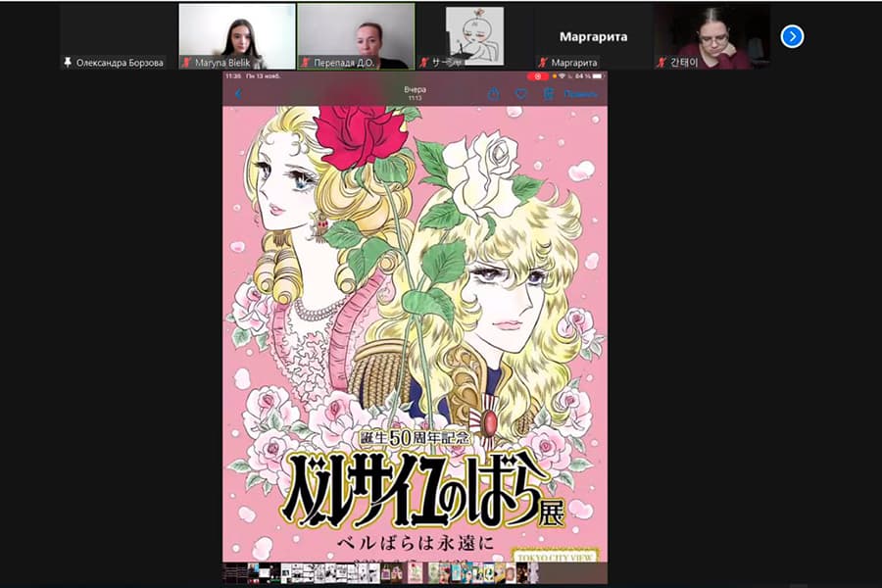
Task: Tap the Wi-Fi status icon on iPad
Action: [562, 76]
